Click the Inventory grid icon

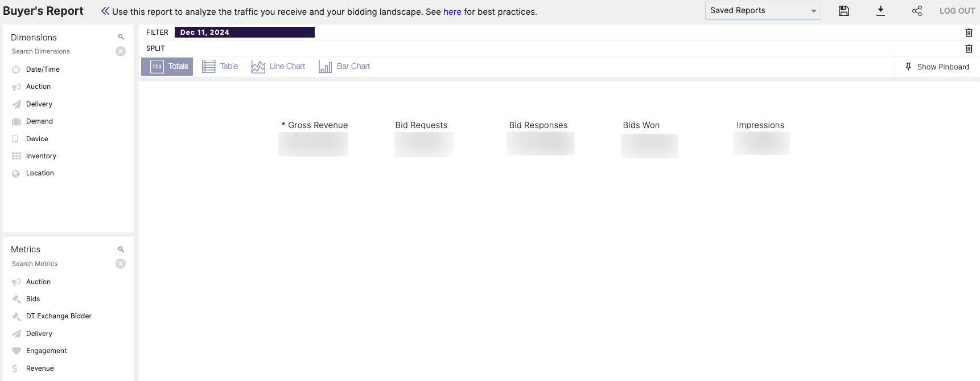click(x=16, y=156)
